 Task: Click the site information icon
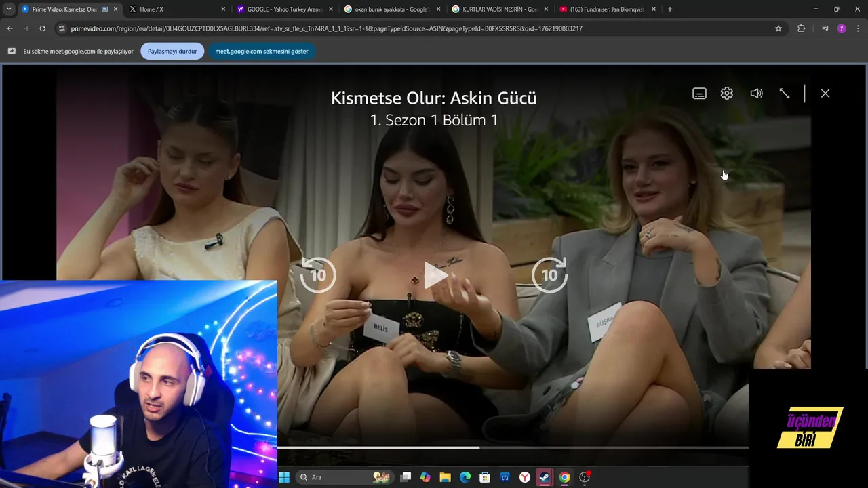(x=62, y=28)
